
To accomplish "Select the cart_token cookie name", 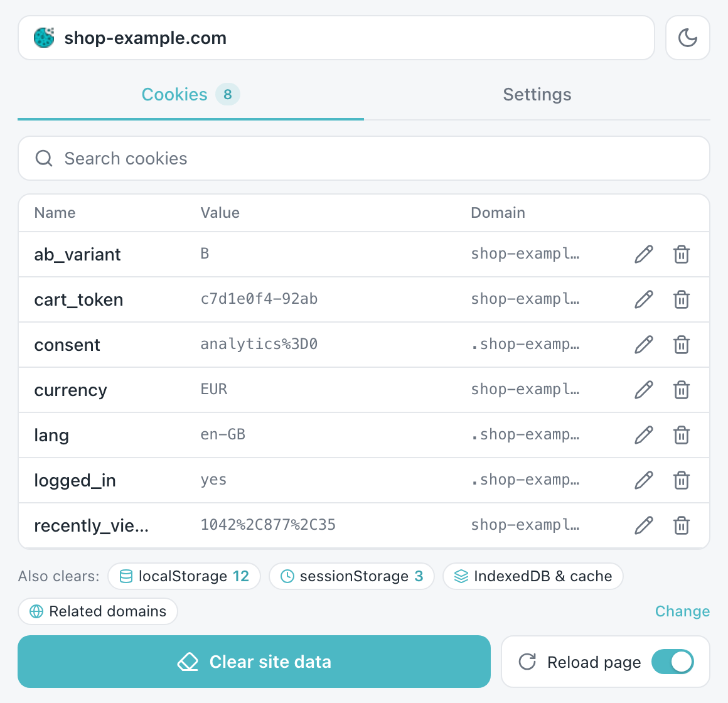I will 79,299.
